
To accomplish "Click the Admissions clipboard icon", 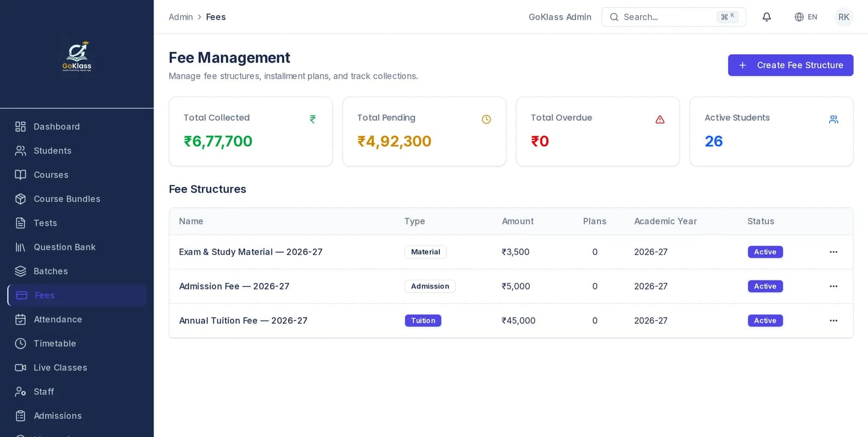I will tap(21, 416).
